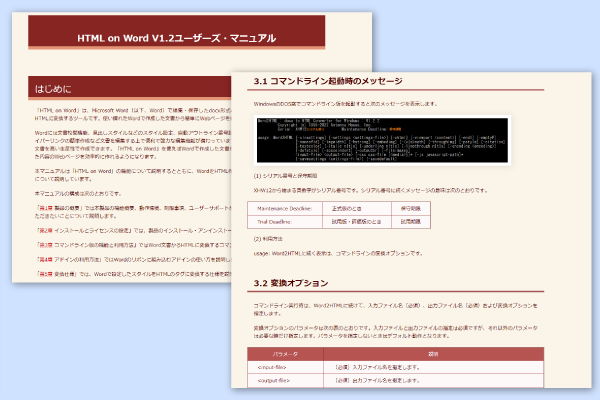The height and width of the screenshot is (400, 600).
Task: Click the はじめに section heading
Action: pos(49,91)
